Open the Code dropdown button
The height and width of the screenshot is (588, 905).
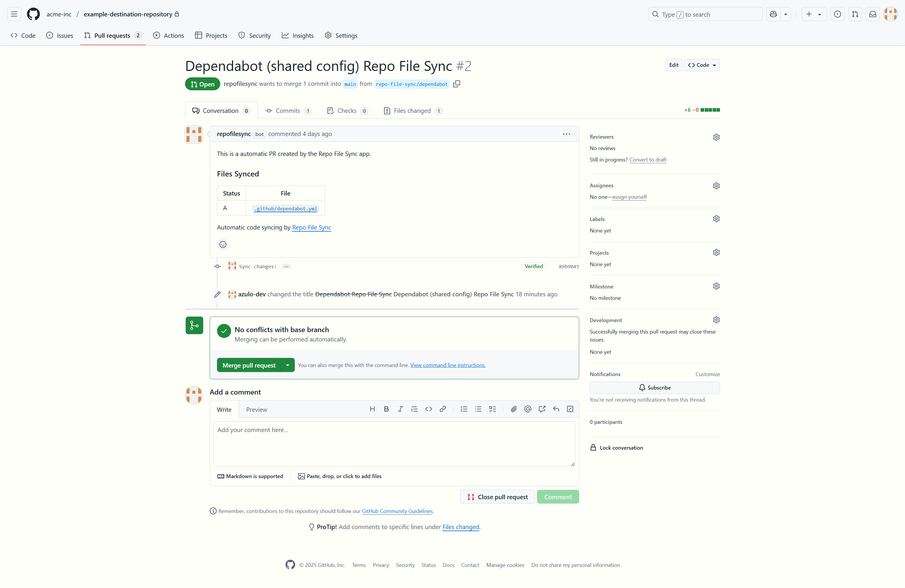pyautogui.click(x=702, y=65)
